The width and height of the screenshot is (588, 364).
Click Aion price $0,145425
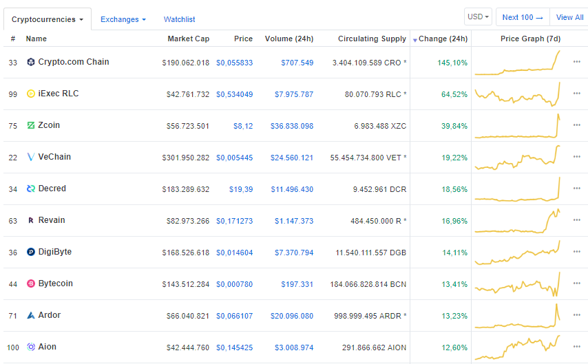(x=234, y=348)
